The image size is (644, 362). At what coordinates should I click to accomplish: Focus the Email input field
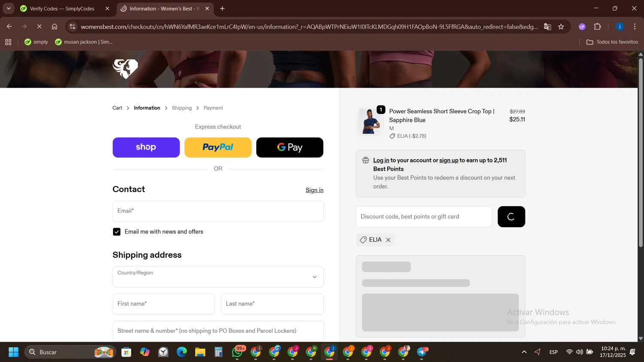coord(218,211)
